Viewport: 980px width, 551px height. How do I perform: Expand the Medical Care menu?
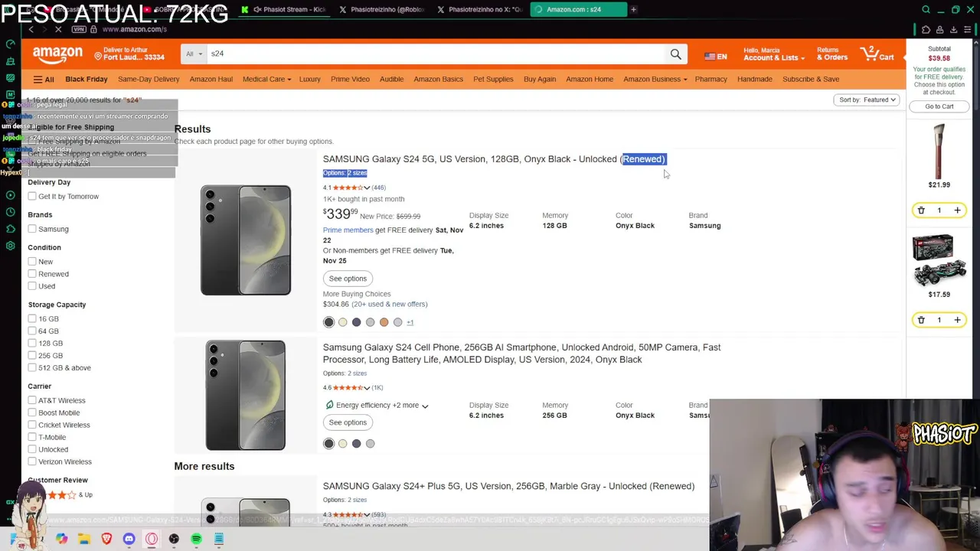click(266, 80)
